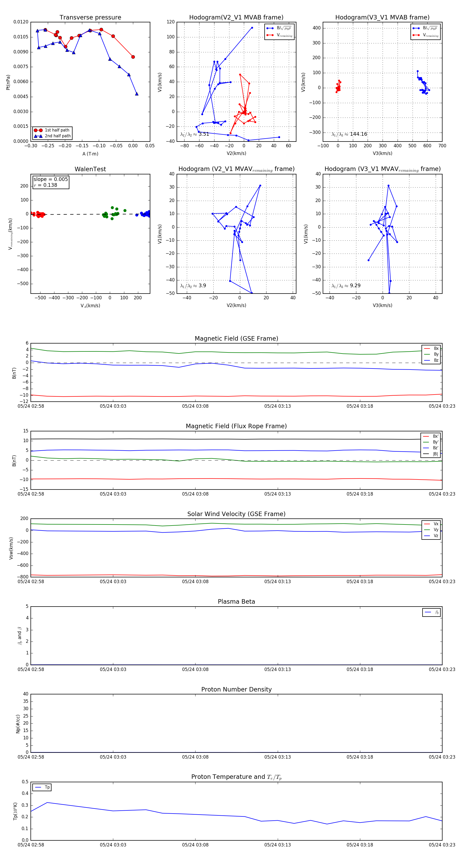Click the βp legend entry in the Plasma Beta plot
Viewport: 473px width, 868px height.
[x=431, y=612]
